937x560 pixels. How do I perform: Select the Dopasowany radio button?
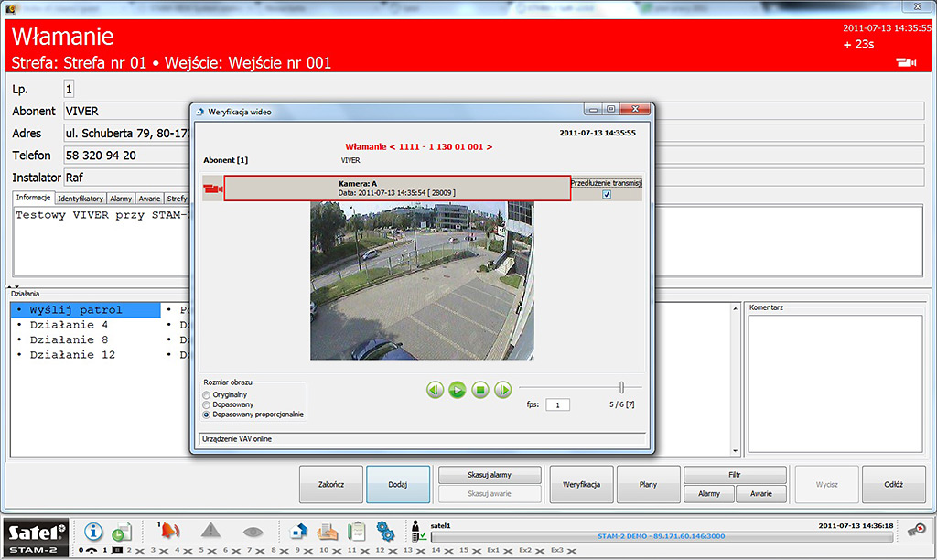pos(207,404)
